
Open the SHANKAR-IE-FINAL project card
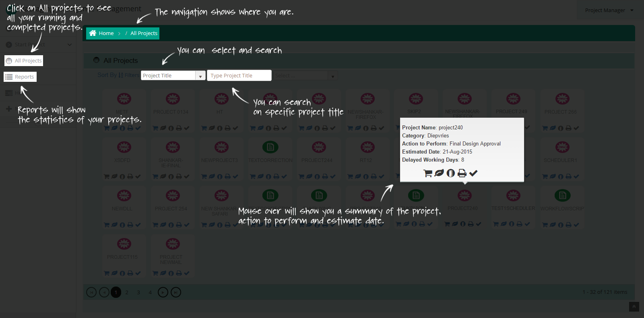click(173, 159)
